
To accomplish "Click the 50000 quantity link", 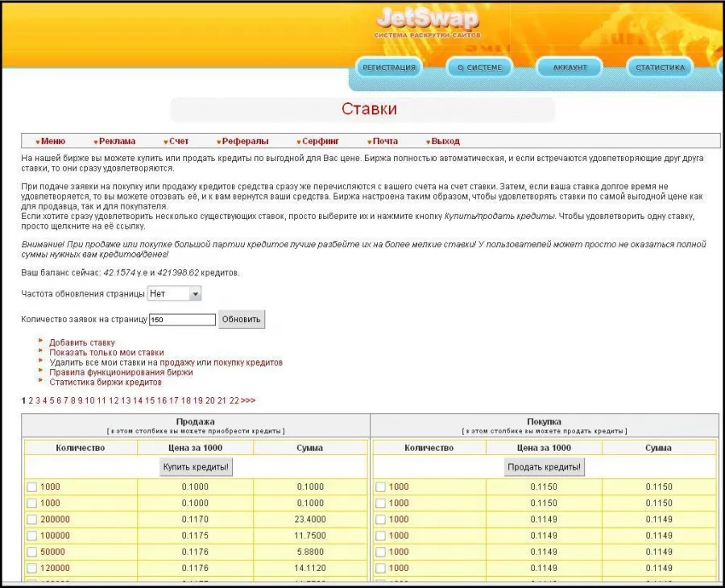I will tap(52, 552).
